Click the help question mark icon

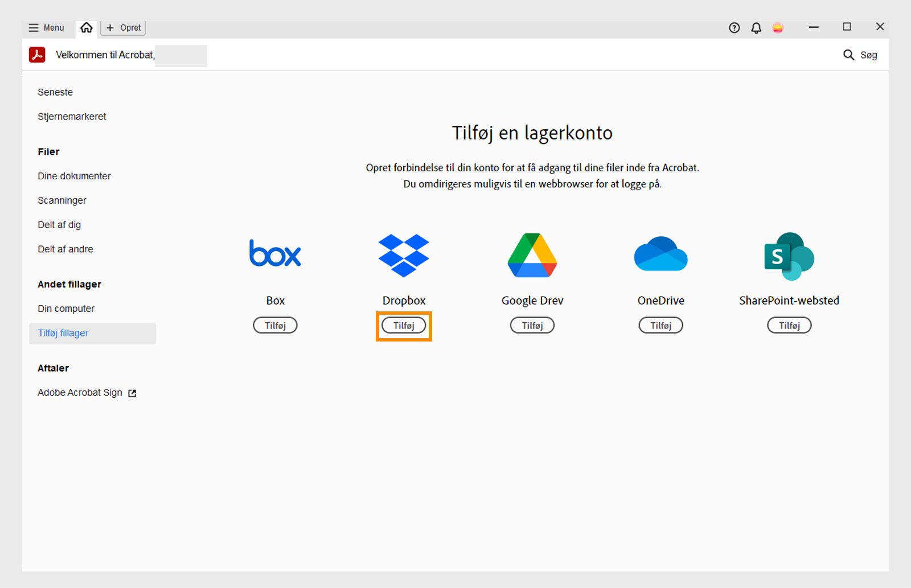point(734,27)
